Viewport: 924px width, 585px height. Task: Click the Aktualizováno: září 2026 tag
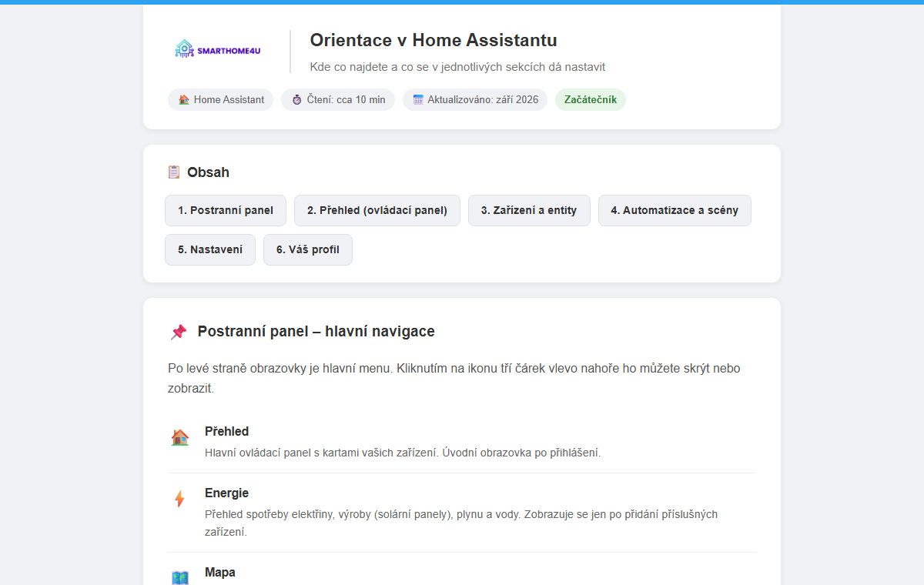tap(475, 100)
